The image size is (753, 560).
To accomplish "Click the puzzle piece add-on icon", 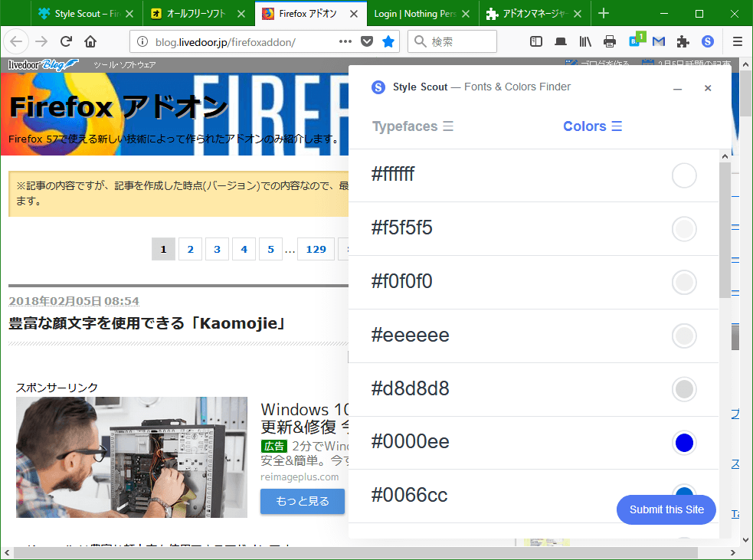I will coord(683,42).
